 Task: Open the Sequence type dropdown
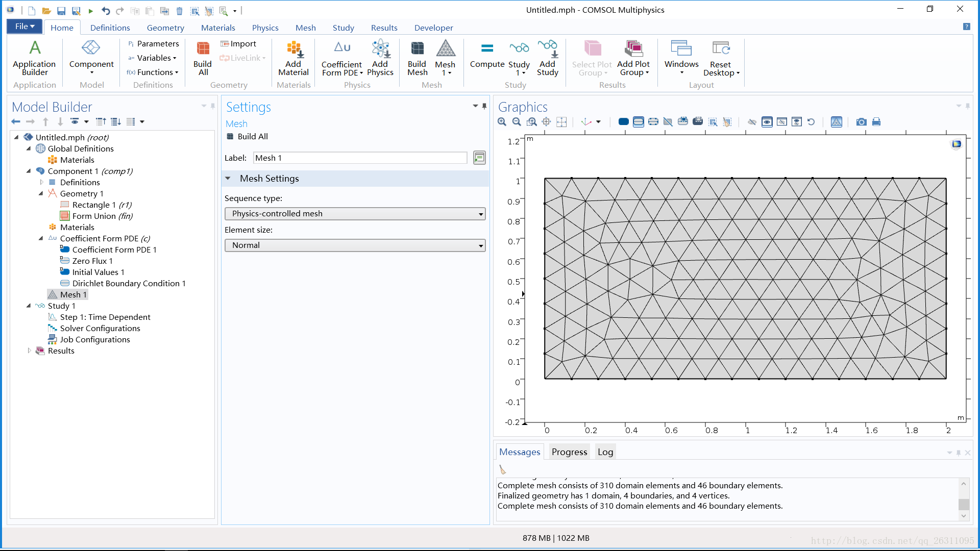pos(355,214)
